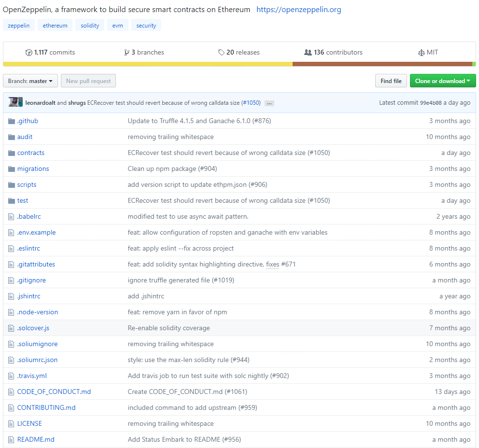Click the .travis.yml file icon
The width and height of the screenshot is (479, 448).
[x=11, y=376]
